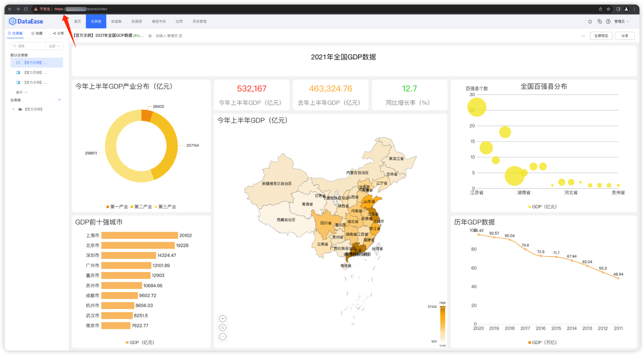
Task: Click the 全屏预览 button
Action: point(601,36)
